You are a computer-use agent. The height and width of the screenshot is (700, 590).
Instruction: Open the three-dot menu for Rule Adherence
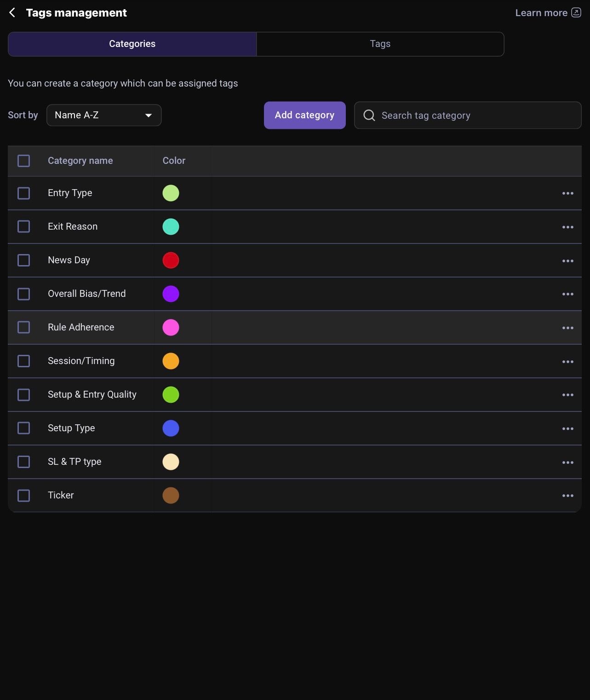pyautogui.click(x=567, y=328)
